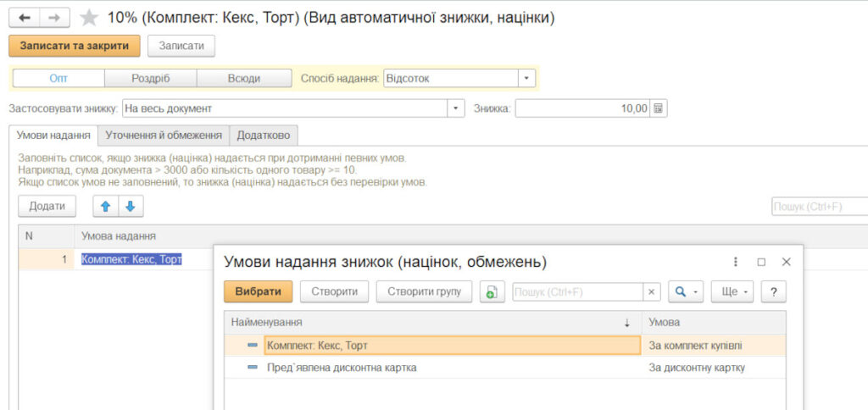The width and height of the screenshot is (868, 410).
Task: Open the help question mark button
Action: pos(773,292)
